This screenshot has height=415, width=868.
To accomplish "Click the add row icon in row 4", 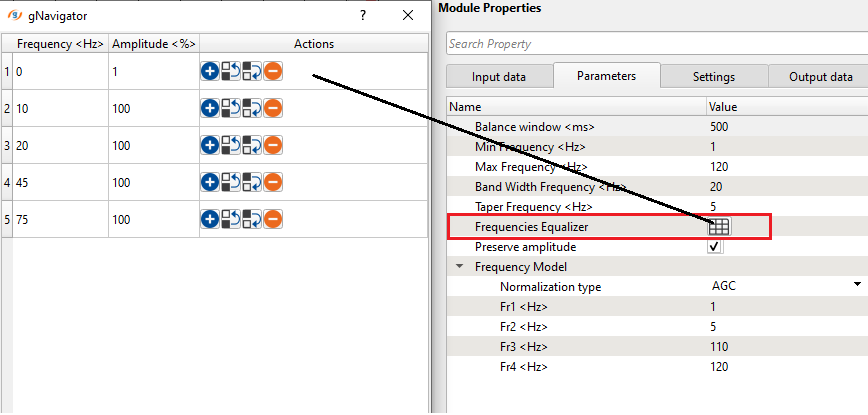I will point(210,182).
